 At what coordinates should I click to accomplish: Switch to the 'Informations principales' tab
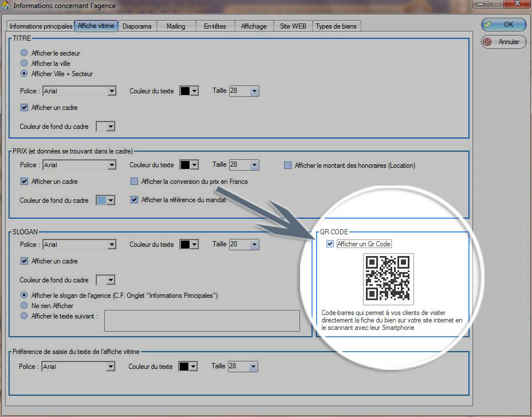pyautogui.click(x=41, y=26)
